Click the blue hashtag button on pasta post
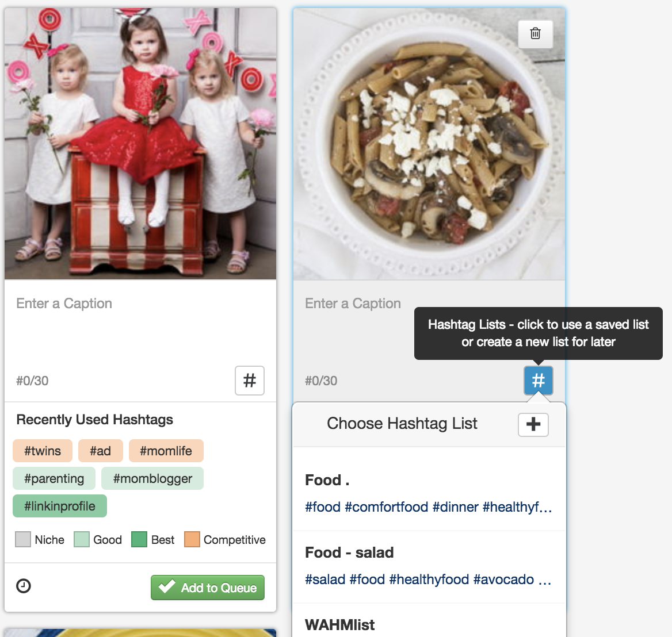This screenshot has height=637, width=672. (538, 381)
